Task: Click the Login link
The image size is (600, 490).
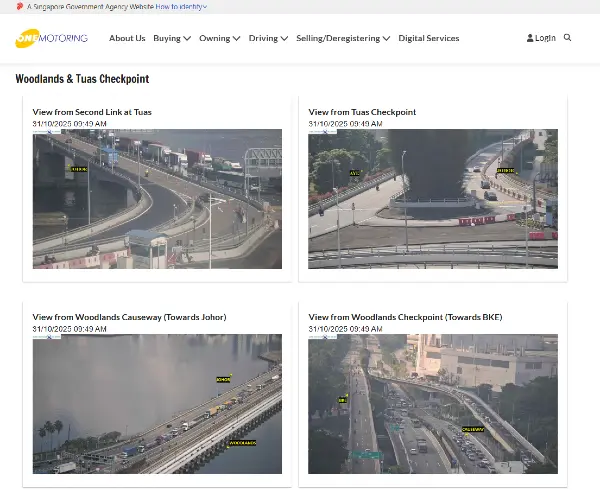Action: click(x=545, y=38)
